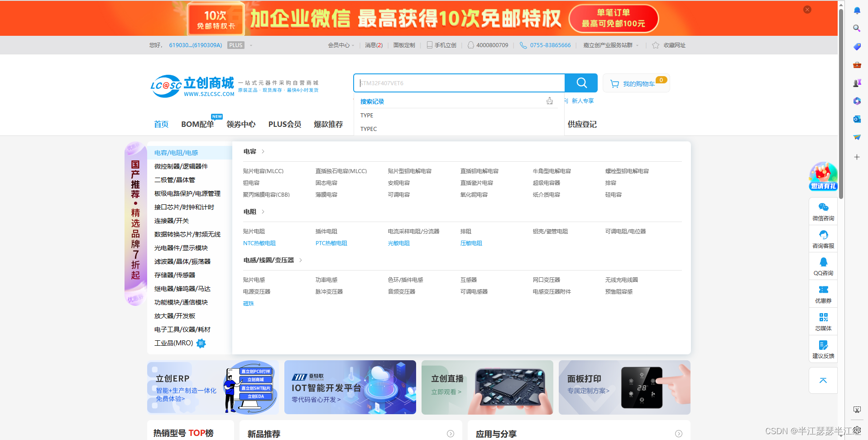Screen dimensions: 868x440
Task: Open the 首页 navigation tab
Action: point(161,124)
